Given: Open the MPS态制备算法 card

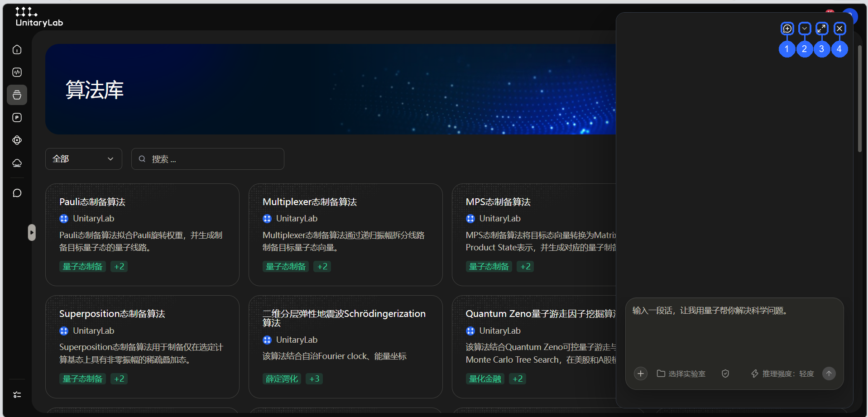Looking at the screenshot, I should 534,235.
